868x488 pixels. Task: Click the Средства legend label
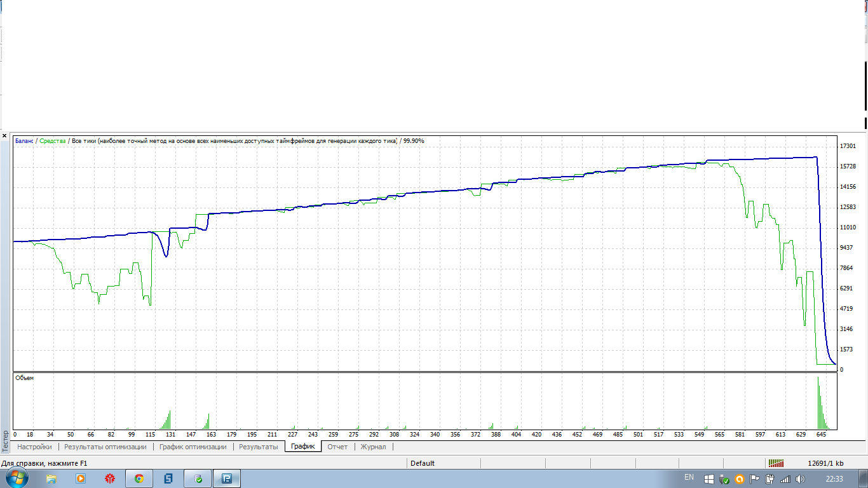(53, 140)
